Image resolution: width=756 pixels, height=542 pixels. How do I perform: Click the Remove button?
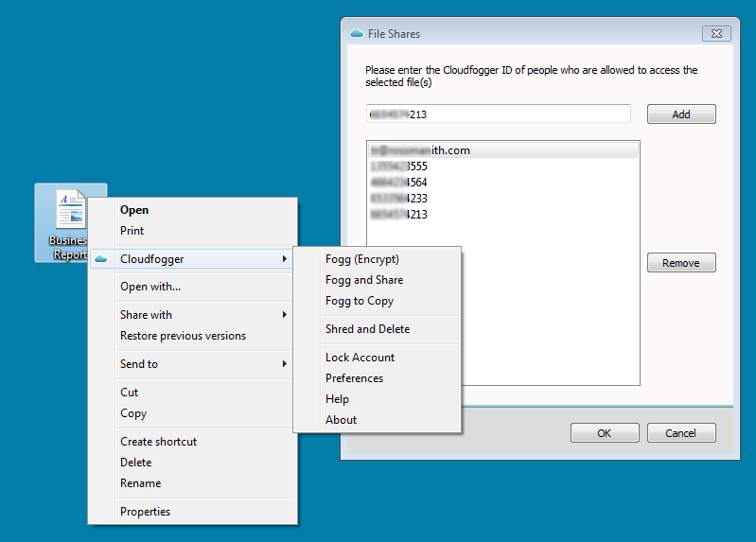click(x=681, y=263)
